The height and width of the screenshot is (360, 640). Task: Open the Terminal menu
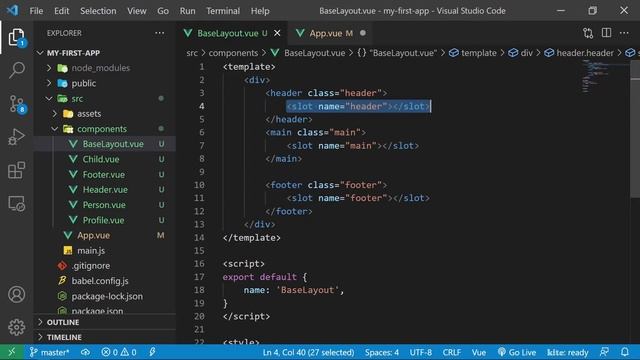[x=223, y=11]
